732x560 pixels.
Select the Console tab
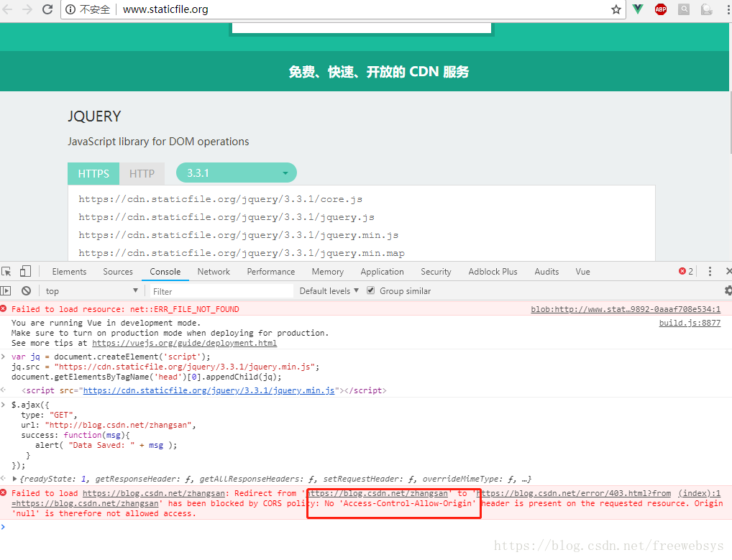[x=165, y=272]
